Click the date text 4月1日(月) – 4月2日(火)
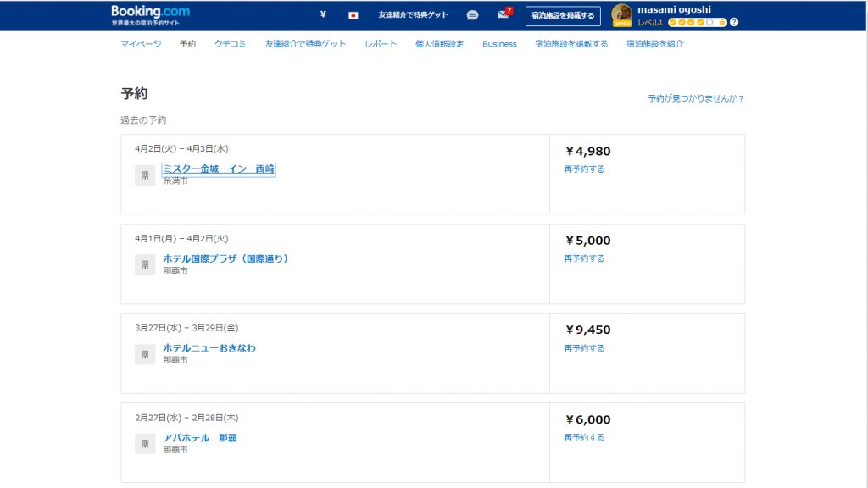 pyautogui.click(x=181, y=238)
